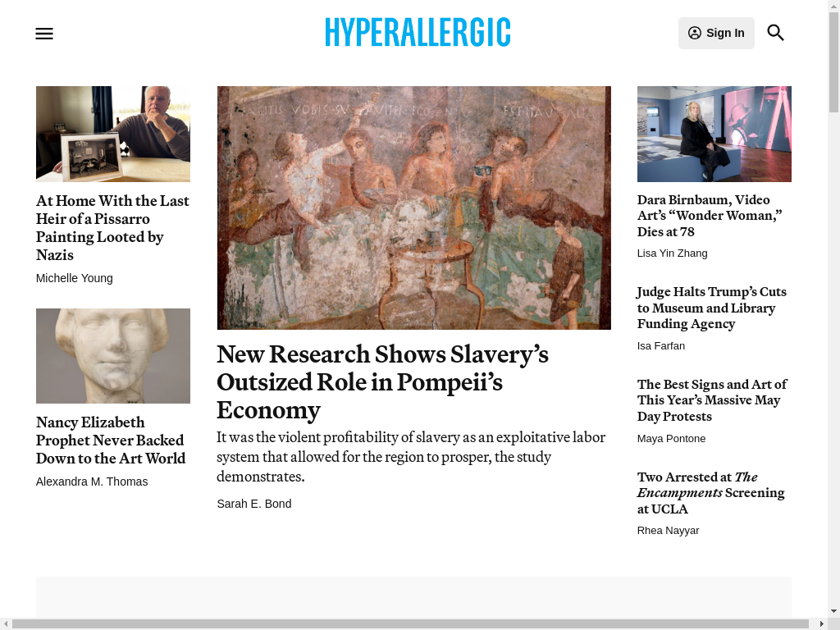The image size is (840, 630).
Task: Open the hamburger navigation menu
Action: click(x=44, y=33)
